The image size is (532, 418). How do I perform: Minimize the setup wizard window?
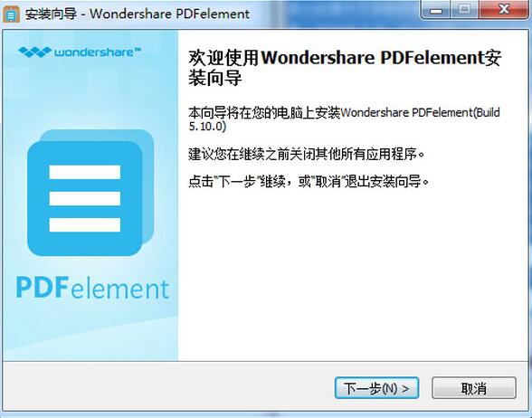point(436,9)
